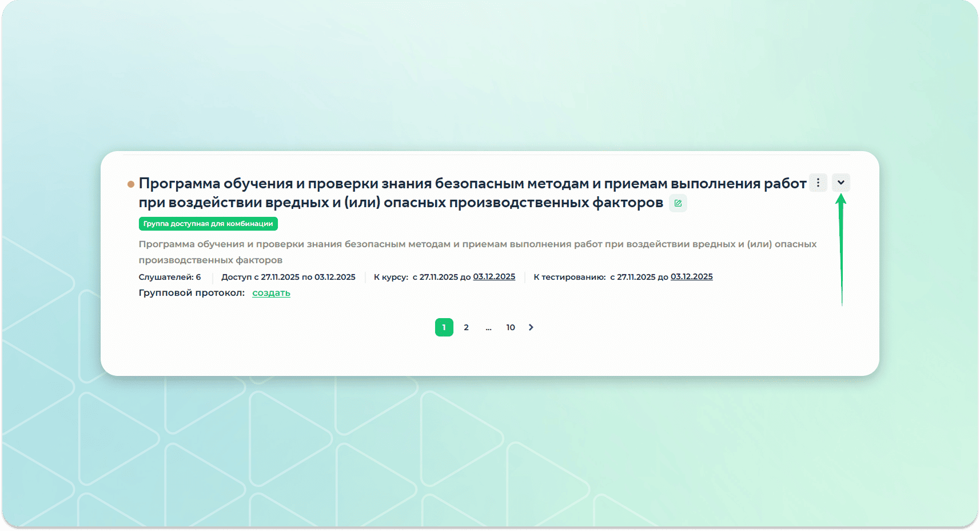Go to the next page using the arrow
The height and width of the screenshot is (531, 980).
coord(531,327)
